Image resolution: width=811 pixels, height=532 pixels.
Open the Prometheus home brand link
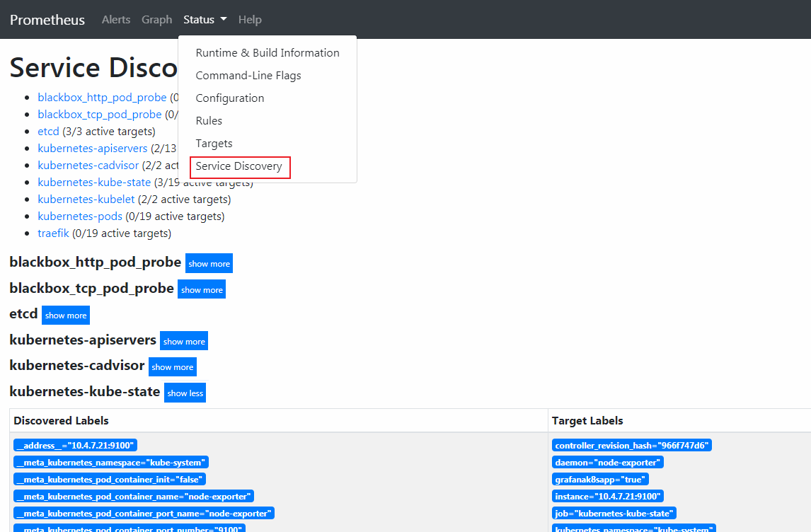click(47, 20)
